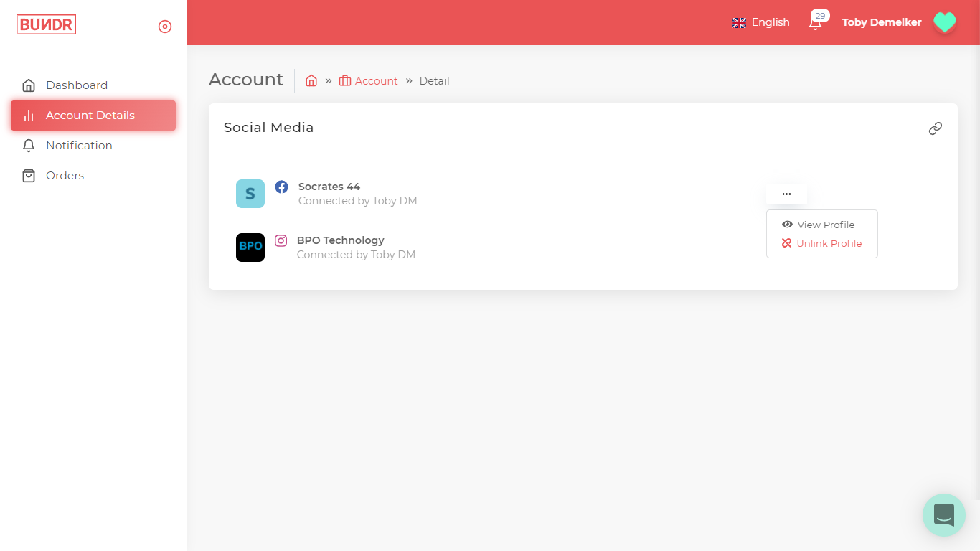This screenshot has width=980, height=551.
Task: Click the BPO Technology logo thumbnail
Action: [x=250, y=248]
